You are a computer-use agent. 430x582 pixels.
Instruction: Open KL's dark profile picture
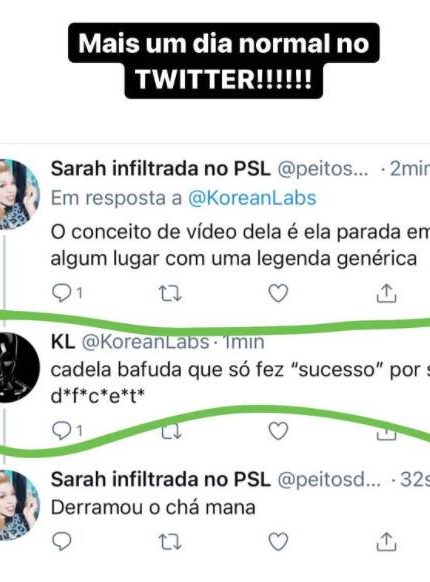19,368
